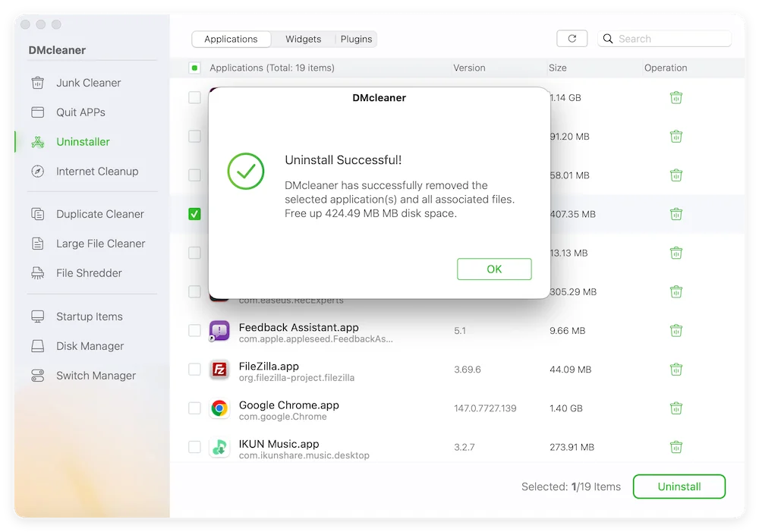Screen dimensions: 759x532
Task: Click trash icon in the 1.14 GB row
Action: coord(676,98)
